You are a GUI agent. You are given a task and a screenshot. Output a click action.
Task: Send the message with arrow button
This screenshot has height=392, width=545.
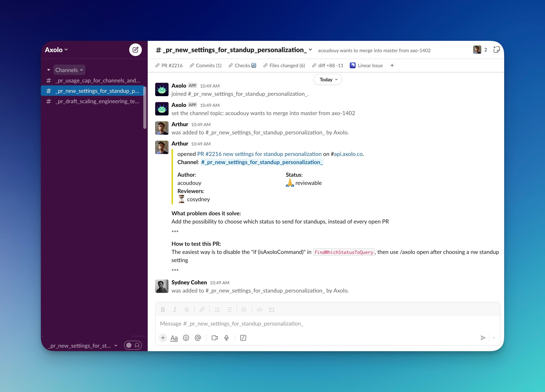(483, 338)
